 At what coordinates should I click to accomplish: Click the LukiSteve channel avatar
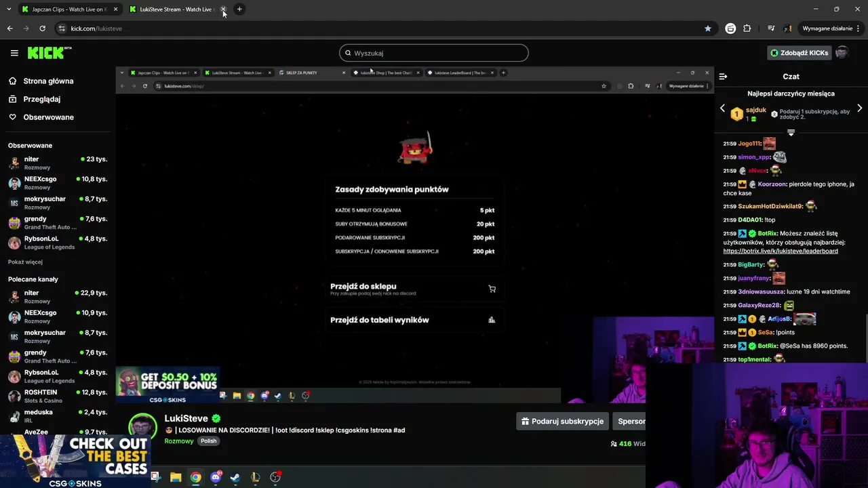[143, 428]
